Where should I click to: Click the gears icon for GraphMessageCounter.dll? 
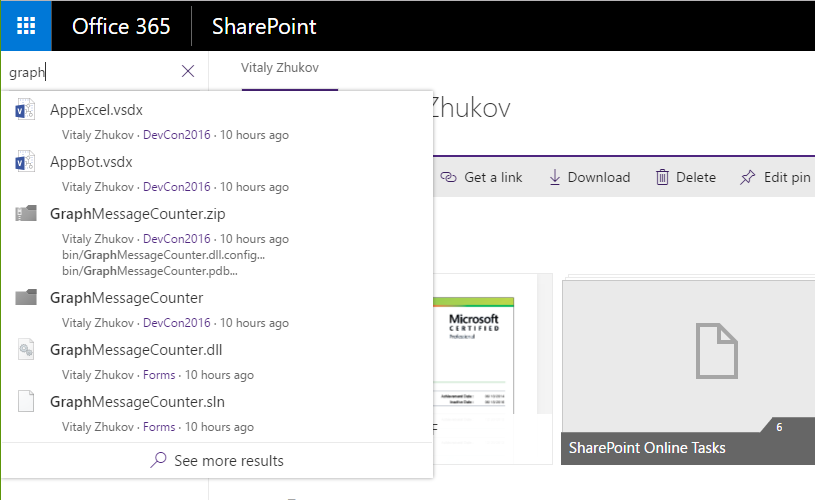click(26, 349)
